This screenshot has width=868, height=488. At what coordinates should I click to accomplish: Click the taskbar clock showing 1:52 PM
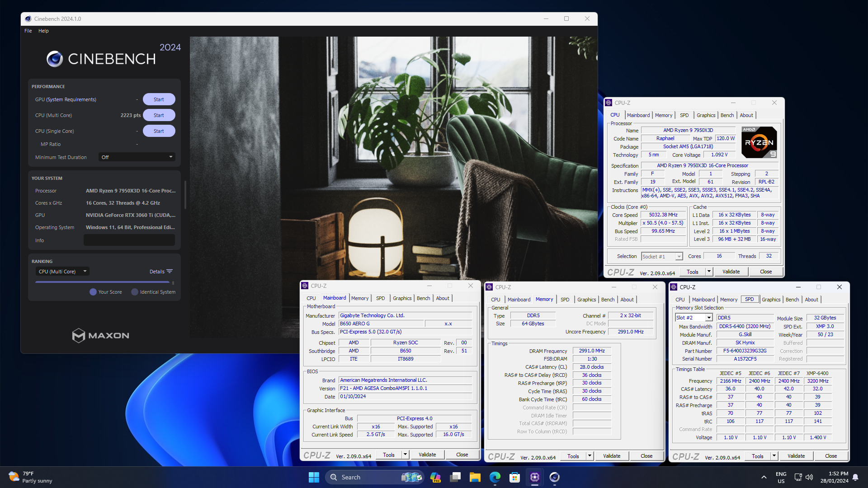tap(835, 477)
